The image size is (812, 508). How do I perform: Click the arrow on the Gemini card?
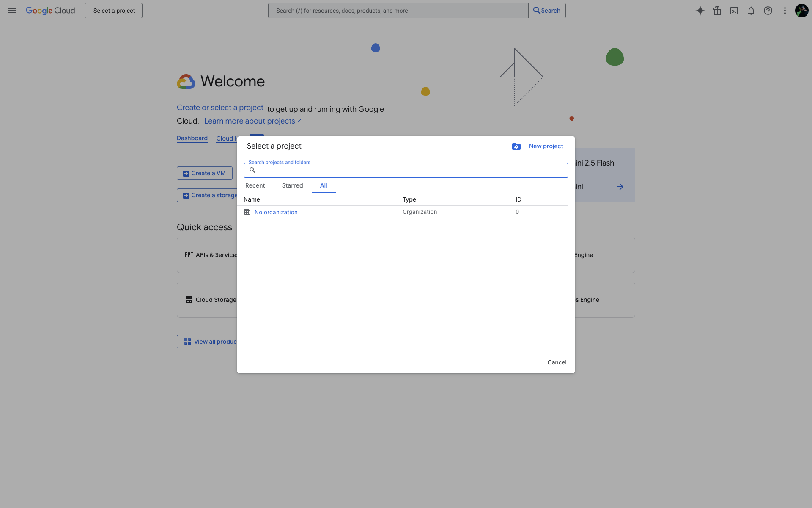tap(620, 187)
